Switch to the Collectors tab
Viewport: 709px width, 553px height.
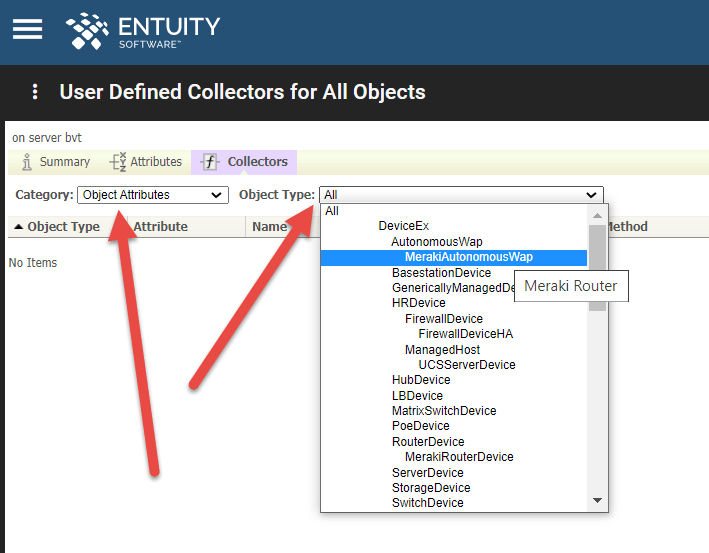[244, 162]
